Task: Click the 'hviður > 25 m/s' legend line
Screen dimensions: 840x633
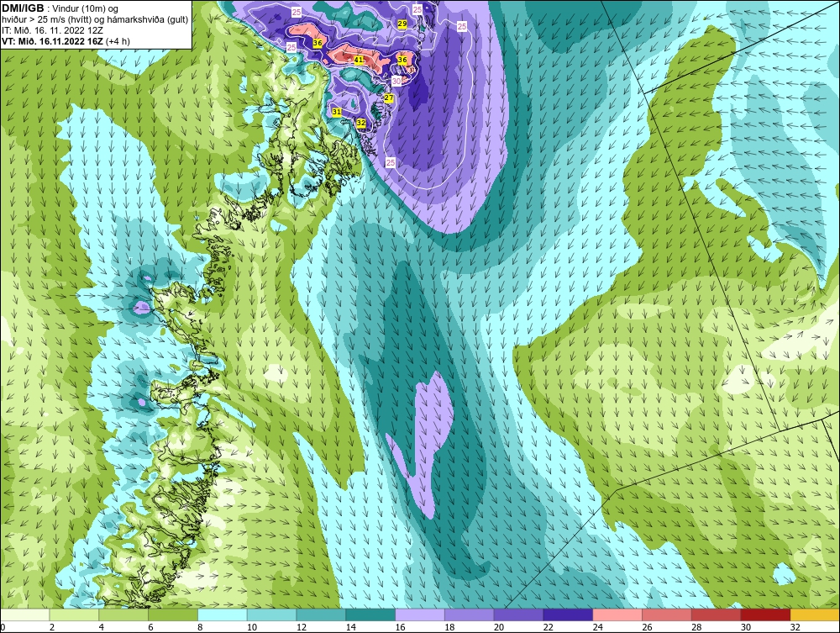Action: [96, 19]
